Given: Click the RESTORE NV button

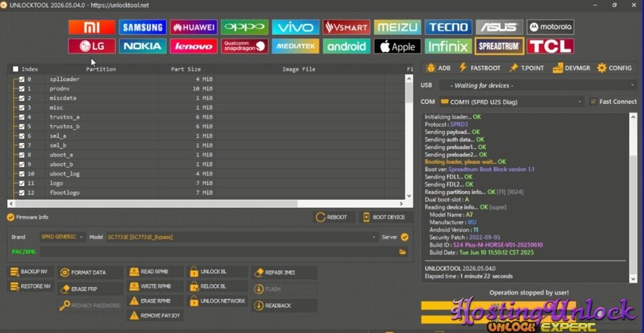Looking at the screenshot, I should tap(31, 286).
